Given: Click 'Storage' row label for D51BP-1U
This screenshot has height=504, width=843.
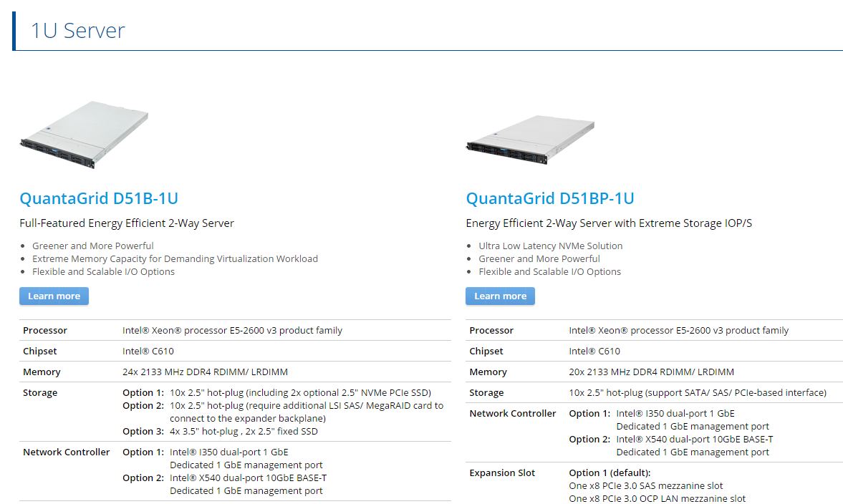Looking at the screenshot, I should [x=486, y=393].
